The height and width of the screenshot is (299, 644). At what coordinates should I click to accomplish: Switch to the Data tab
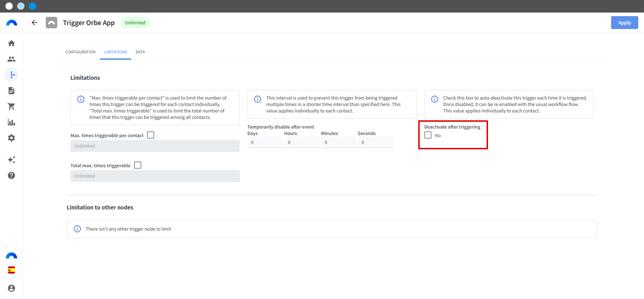140,52
